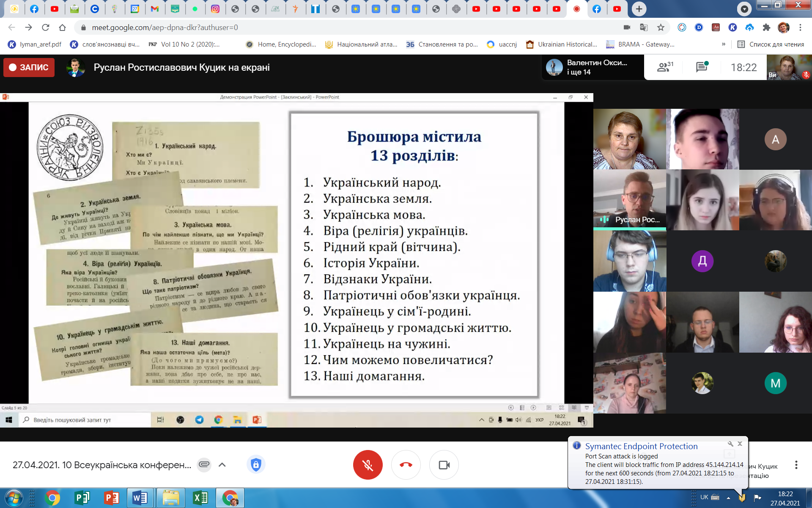Expand meeting details chevron

(x=222, y=465)
